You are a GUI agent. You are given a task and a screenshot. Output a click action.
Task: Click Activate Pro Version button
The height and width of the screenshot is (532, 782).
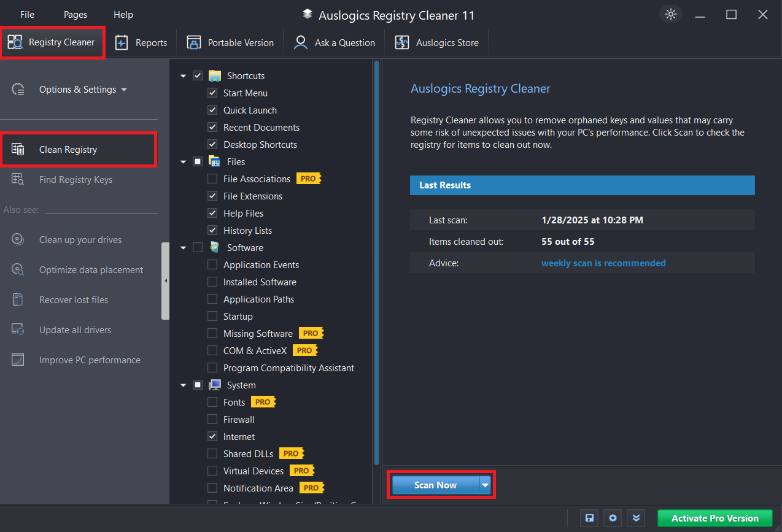pos(715,518)
